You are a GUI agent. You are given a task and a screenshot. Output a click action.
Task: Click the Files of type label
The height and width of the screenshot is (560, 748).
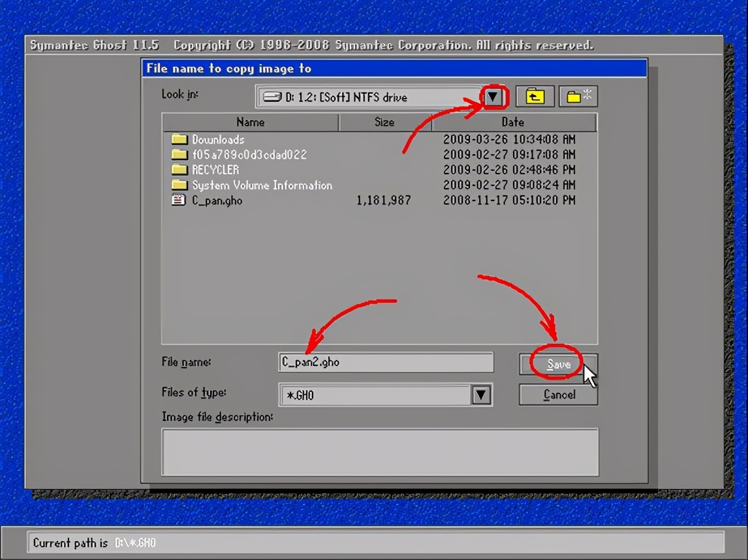pos(194,392)
